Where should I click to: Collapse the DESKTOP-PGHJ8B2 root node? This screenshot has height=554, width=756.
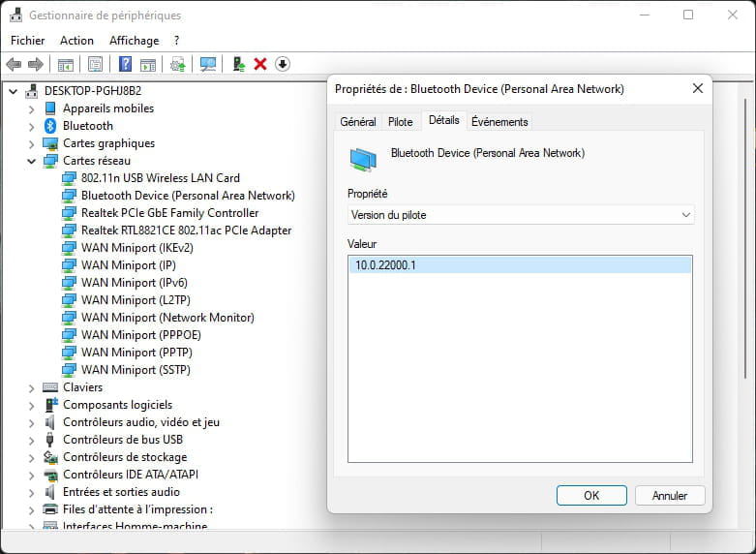[x=14, y=91]
